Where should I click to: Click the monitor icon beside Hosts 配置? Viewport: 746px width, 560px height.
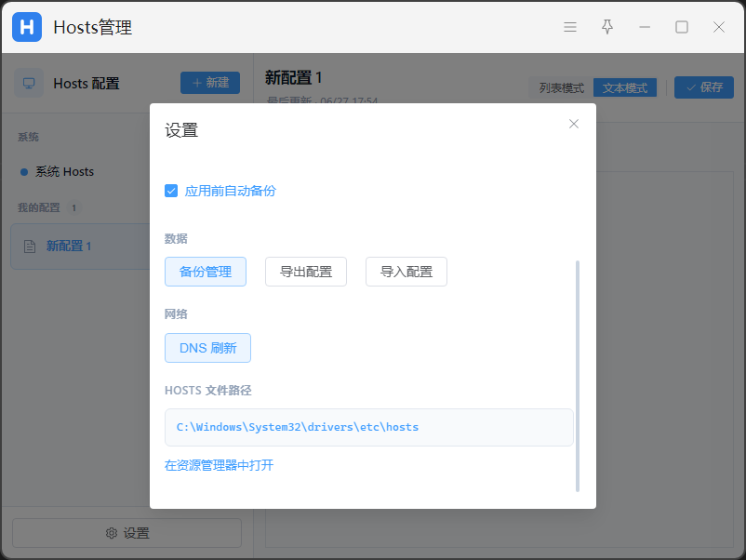(x=29, y=84)
